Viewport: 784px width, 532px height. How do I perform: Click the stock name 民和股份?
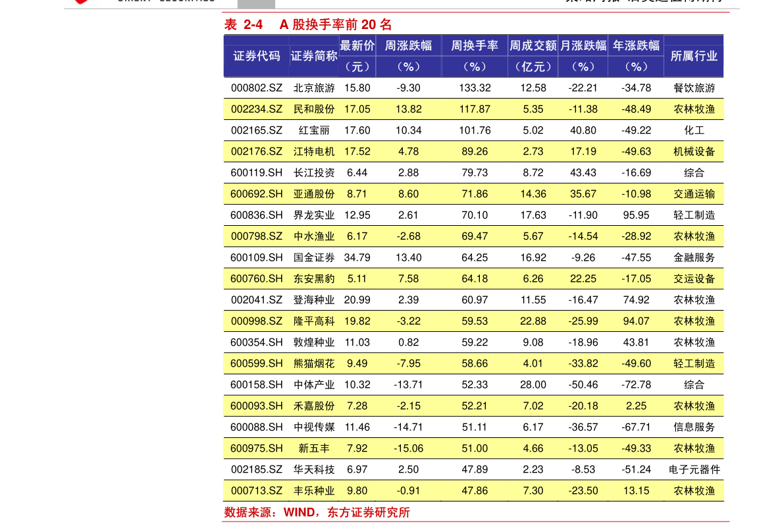(x=314, y=109)
